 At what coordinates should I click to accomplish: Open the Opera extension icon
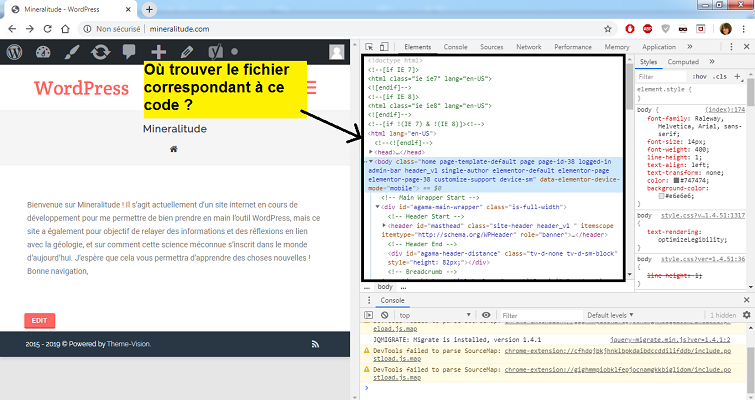(x=630, y=29)
